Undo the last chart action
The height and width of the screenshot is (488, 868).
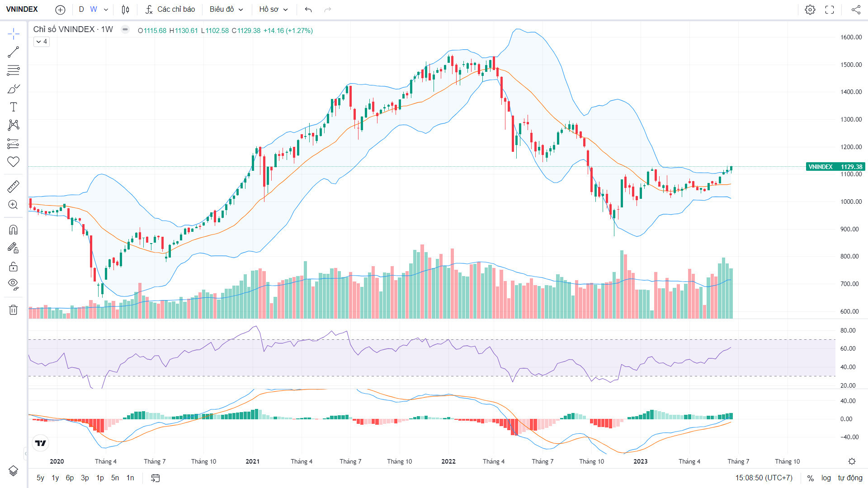[x=308, y=9]
